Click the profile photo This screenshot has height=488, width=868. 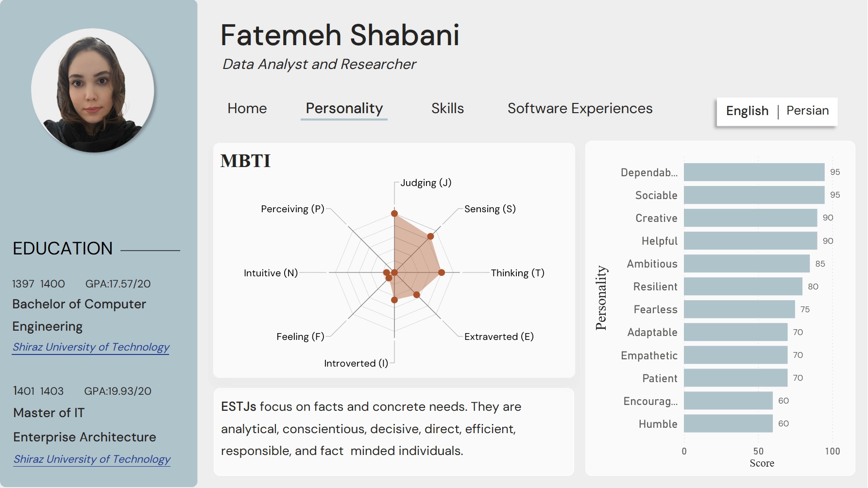[93, 90]
